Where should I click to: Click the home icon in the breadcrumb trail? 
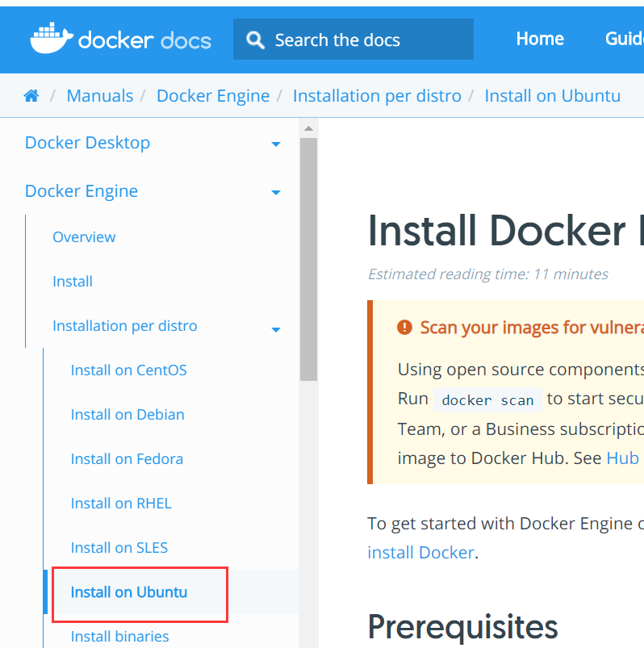[31, 94]
